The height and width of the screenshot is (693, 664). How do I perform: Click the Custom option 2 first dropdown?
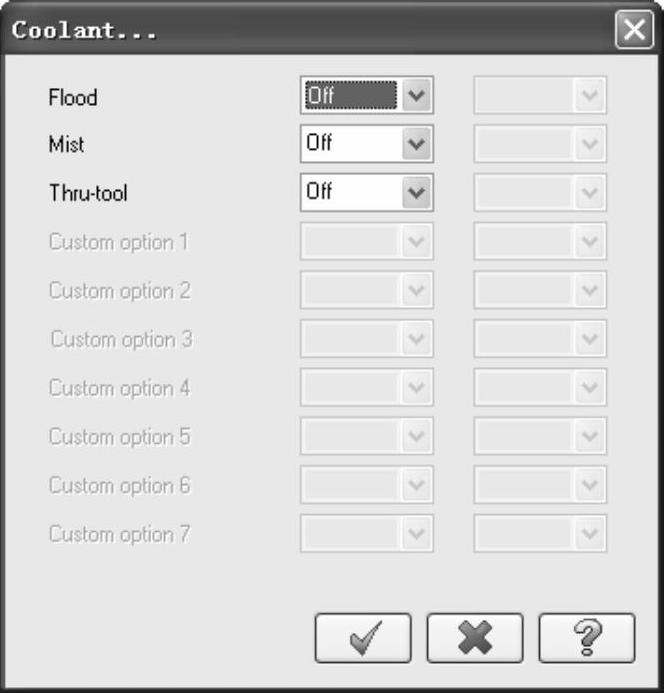(366, 290)
